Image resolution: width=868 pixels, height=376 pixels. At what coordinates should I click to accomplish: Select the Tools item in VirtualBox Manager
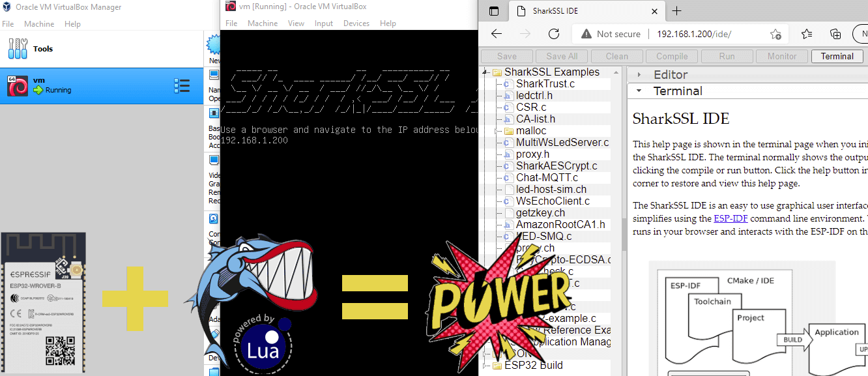click(x=102, y=49)
